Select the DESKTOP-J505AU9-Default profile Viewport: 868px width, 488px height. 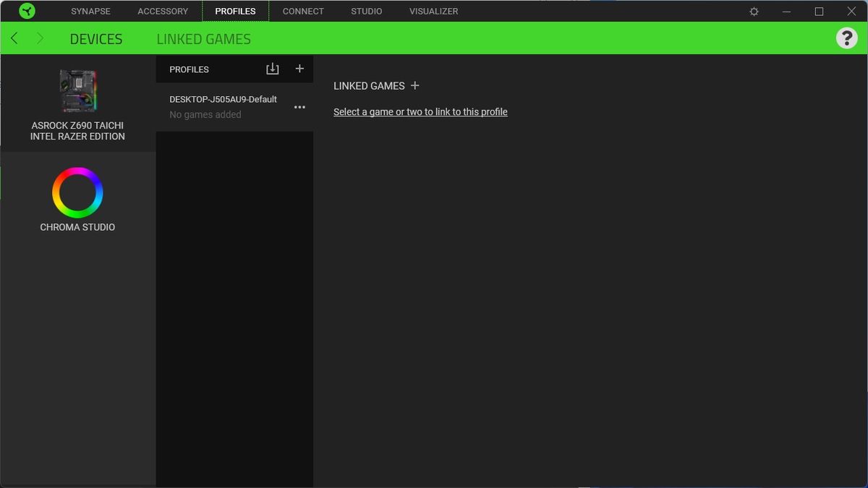click(x=234, y=107)
